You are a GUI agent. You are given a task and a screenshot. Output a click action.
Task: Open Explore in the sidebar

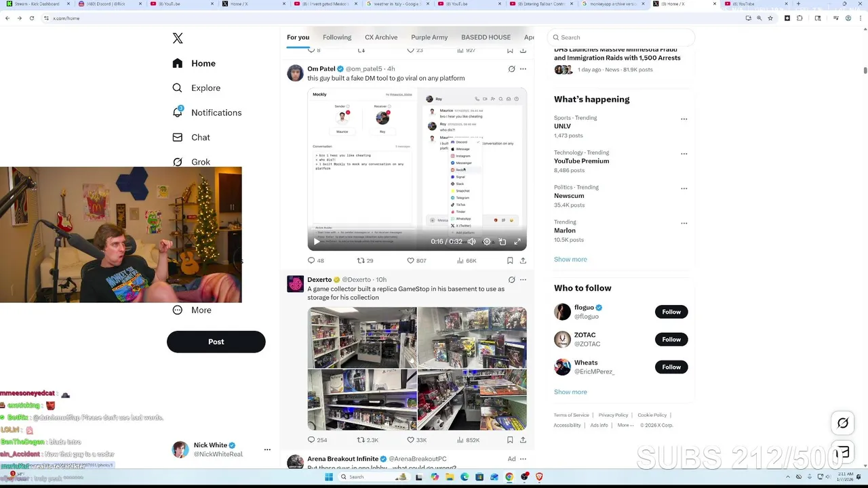(x=196, y=88)
